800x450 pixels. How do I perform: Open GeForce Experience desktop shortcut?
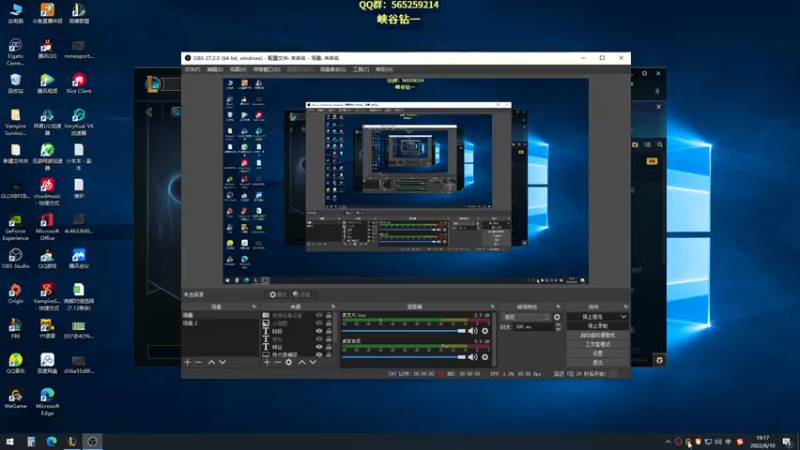[15, 227]
